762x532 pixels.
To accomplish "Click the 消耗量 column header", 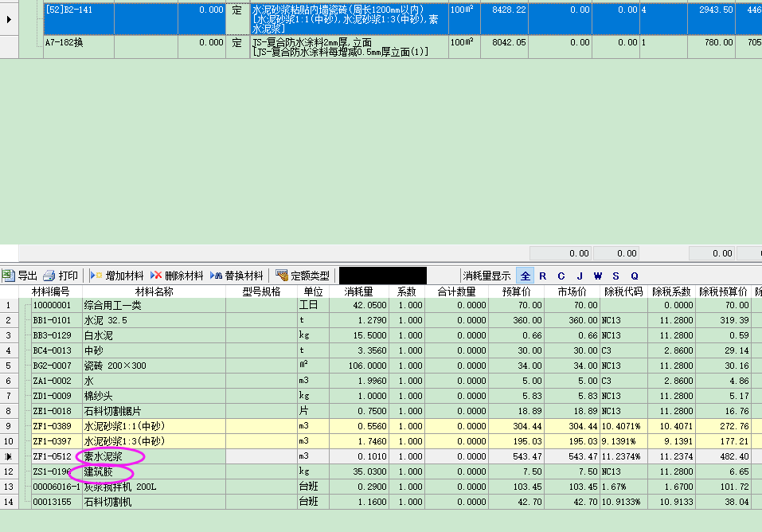I will tap(358, 291).
